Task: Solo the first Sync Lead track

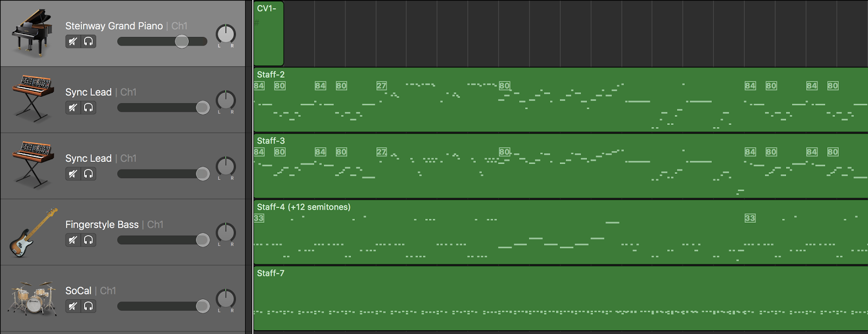Action: point(88,108)
